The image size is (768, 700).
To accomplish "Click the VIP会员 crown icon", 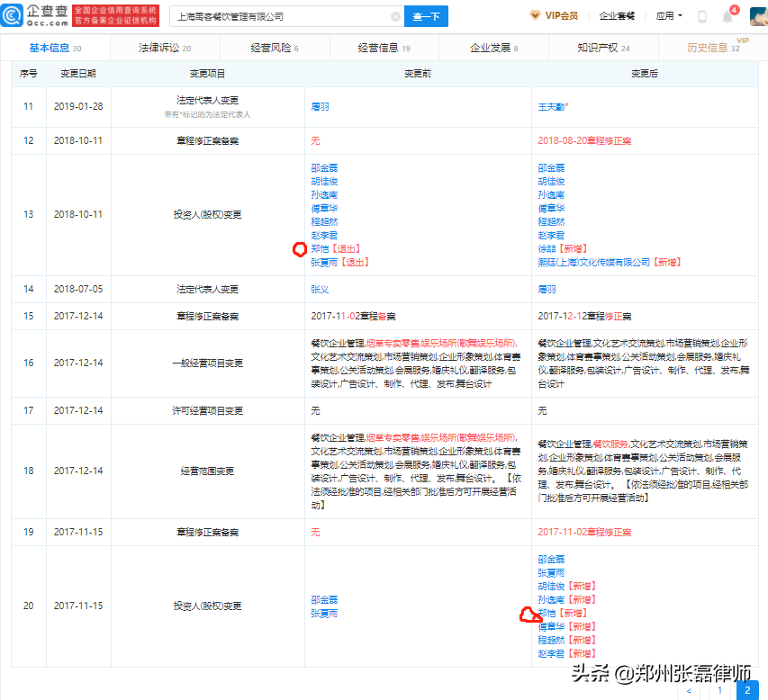I will tap(535, 15).
